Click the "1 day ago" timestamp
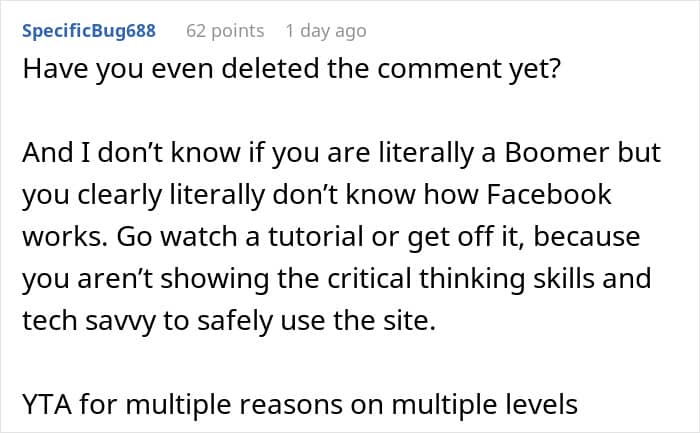 pyautogui.click(x=325, y=30)
